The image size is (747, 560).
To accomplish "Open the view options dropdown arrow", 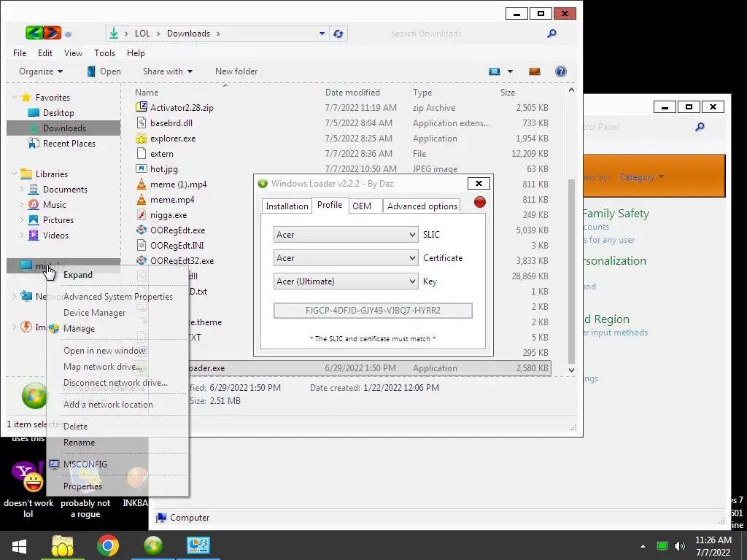I will [x=510, y=71].
